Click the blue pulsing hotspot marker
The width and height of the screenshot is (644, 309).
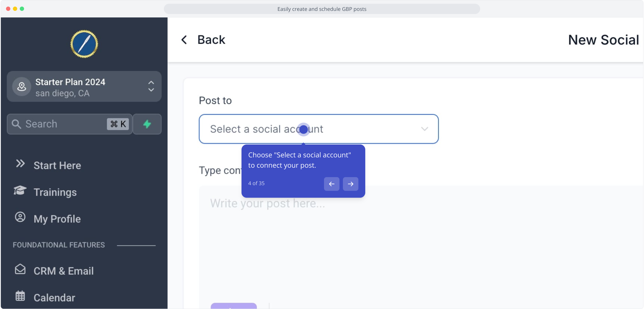pos(303,130)
